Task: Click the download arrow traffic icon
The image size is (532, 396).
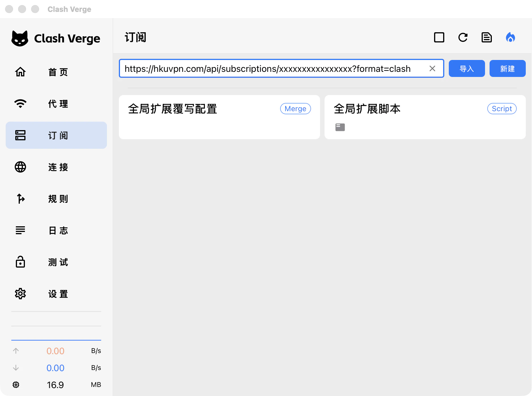Action: (16, 368)
